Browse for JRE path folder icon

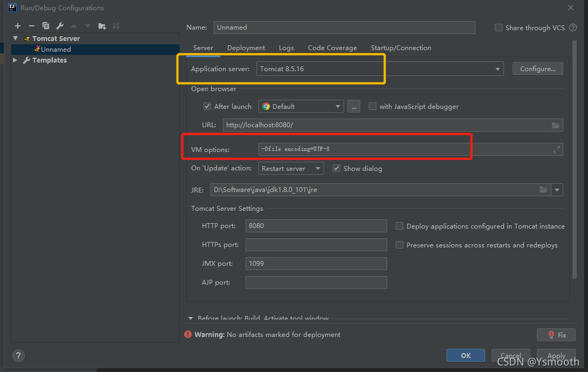click(x=543, y=190)
